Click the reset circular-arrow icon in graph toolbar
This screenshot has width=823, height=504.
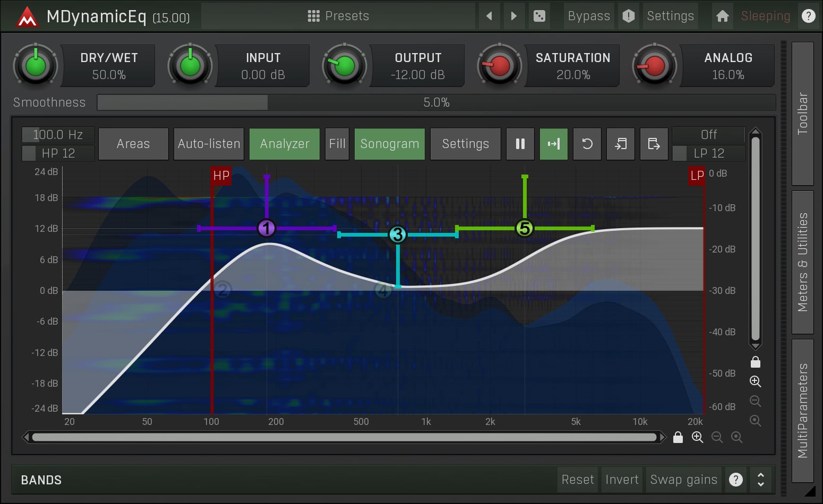[587, 144]
